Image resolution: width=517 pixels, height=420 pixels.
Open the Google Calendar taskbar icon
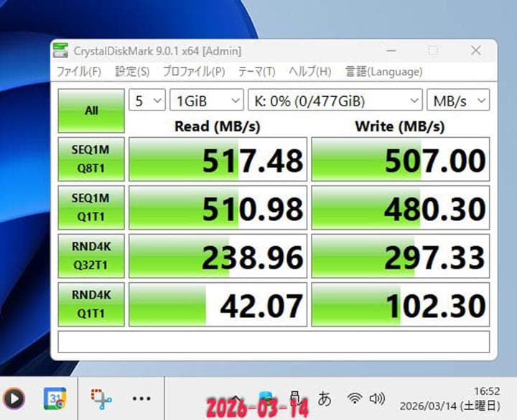pyautogui.click(x=55, y=398)
